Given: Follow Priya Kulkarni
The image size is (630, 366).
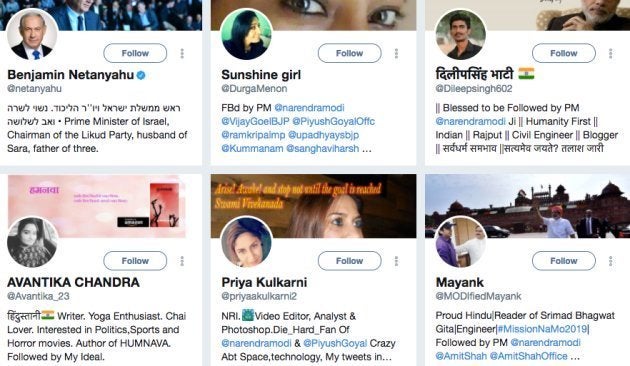Looking at the screenshot, I should click(350, 261).
